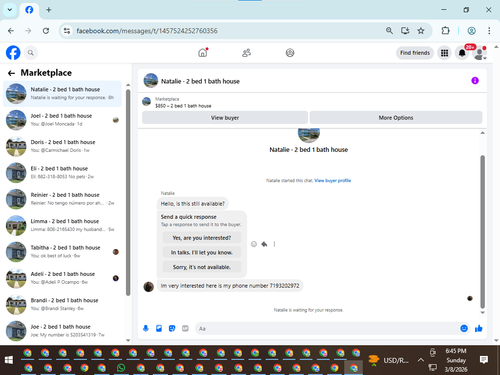This screenshot has width=500, height=375.
Task: Record a voice clip with microphone icon
Action: [146, 329]
